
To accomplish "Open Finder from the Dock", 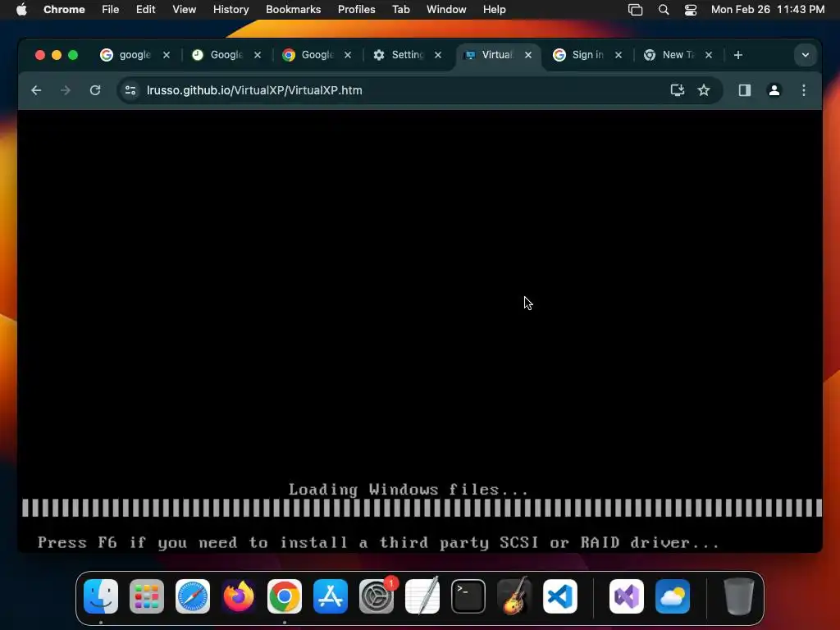I will [x=101, y=596].
